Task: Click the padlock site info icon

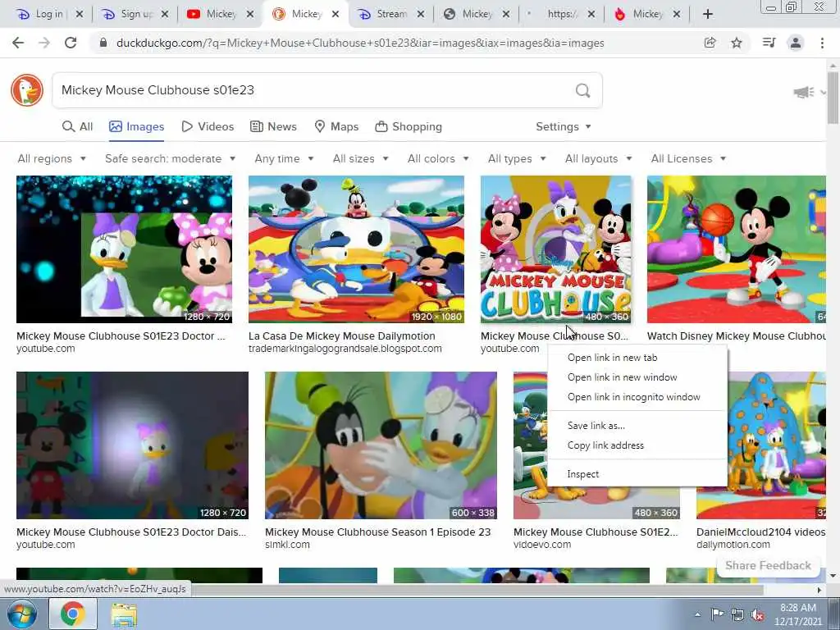Action: (x=103, y=43)
